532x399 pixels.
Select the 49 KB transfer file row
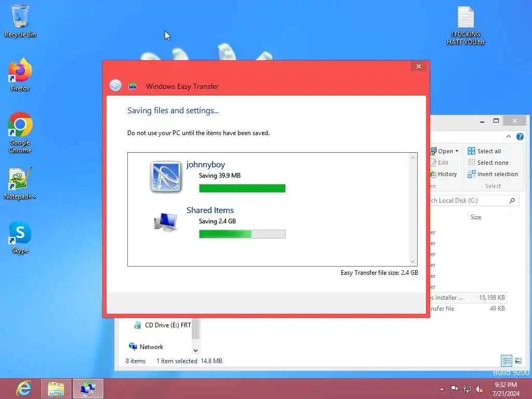pos(469,309)
